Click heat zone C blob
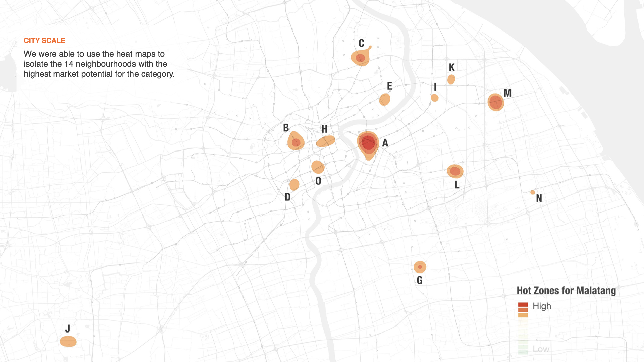 tap(360, 58)
